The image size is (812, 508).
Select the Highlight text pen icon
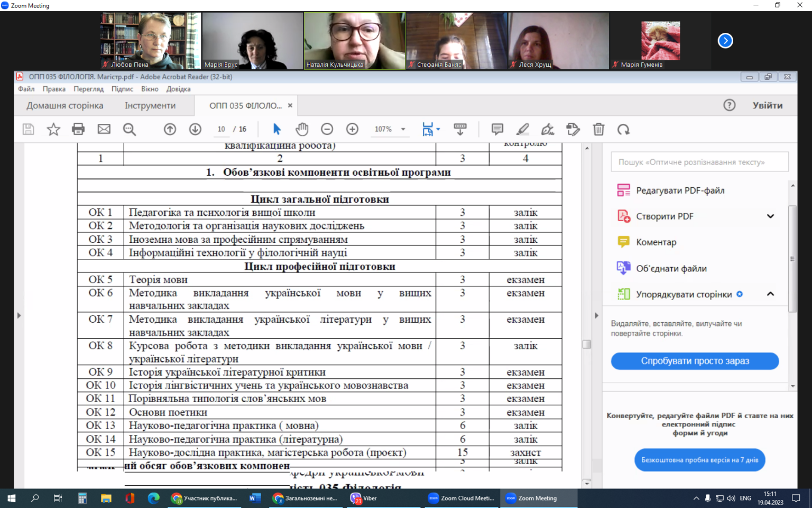coord(523,129)
